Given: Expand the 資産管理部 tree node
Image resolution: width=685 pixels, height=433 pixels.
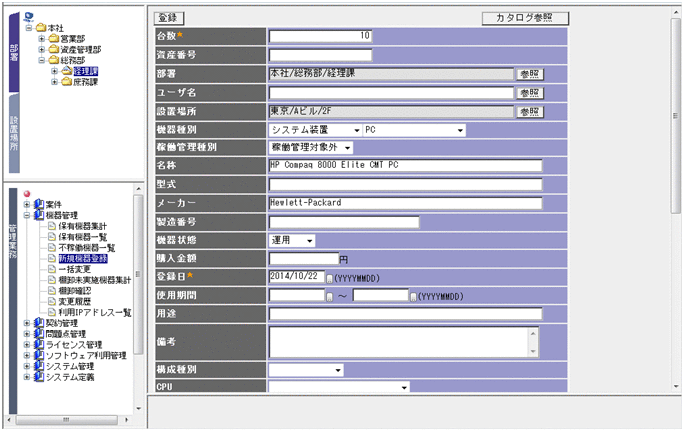Looking at the screenshot, I should 42,49.
